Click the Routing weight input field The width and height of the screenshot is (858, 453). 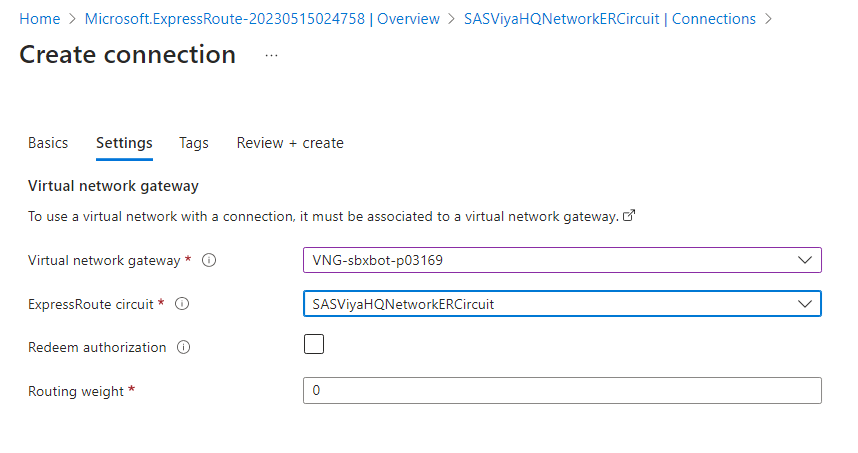click(x=561, y=391)
